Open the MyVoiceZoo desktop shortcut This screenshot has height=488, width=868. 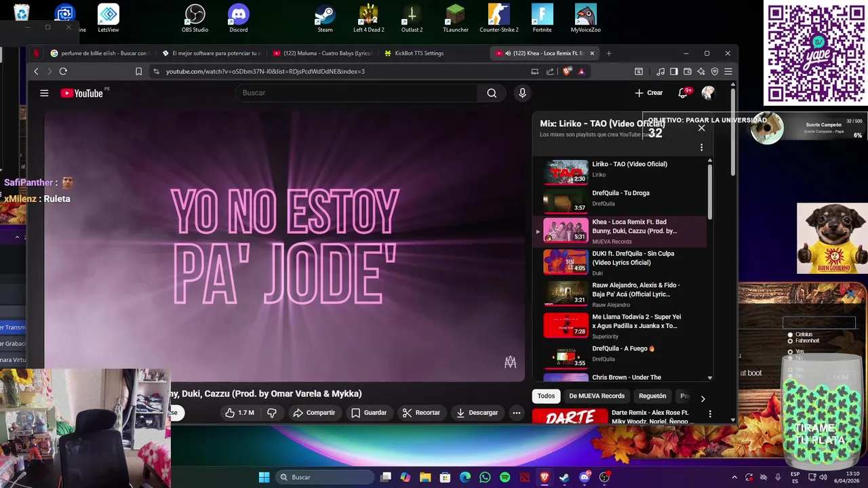pos(585,18)
